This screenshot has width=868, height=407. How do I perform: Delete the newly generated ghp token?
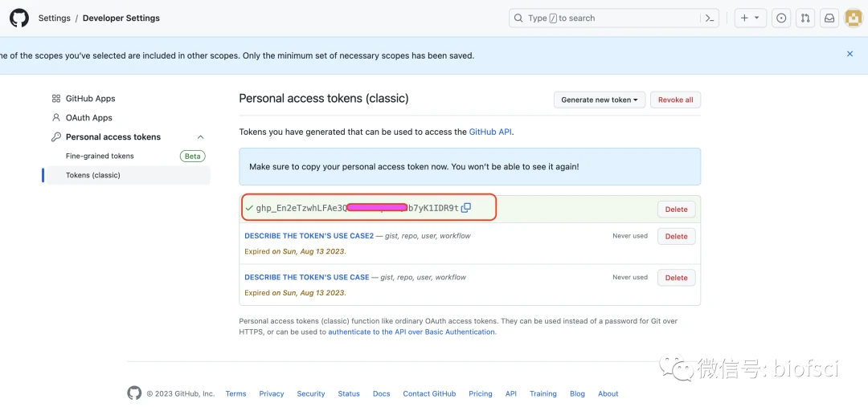tap(676, 209)
